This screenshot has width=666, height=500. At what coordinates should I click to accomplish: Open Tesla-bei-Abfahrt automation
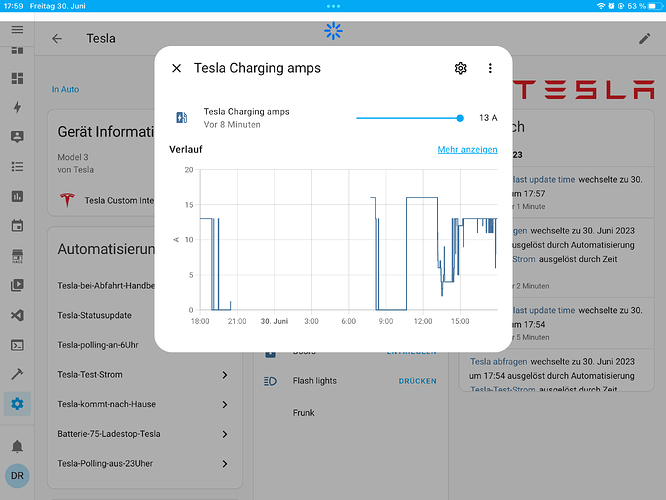106,286
